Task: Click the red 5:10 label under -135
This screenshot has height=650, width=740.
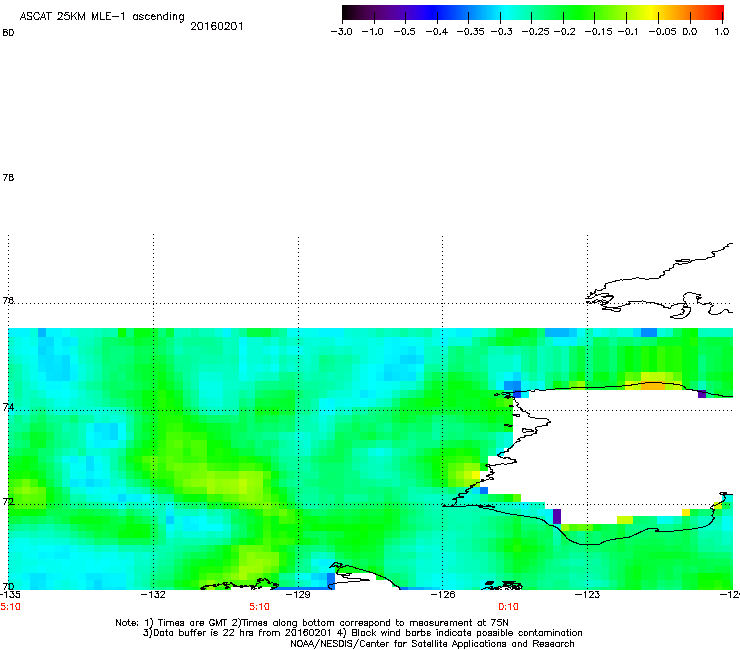Action: (x=10, y=607)
